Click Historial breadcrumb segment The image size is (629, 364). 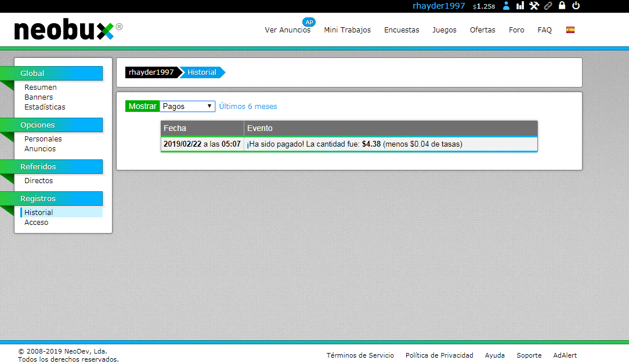pyautogui.click(x=202, y=72)
